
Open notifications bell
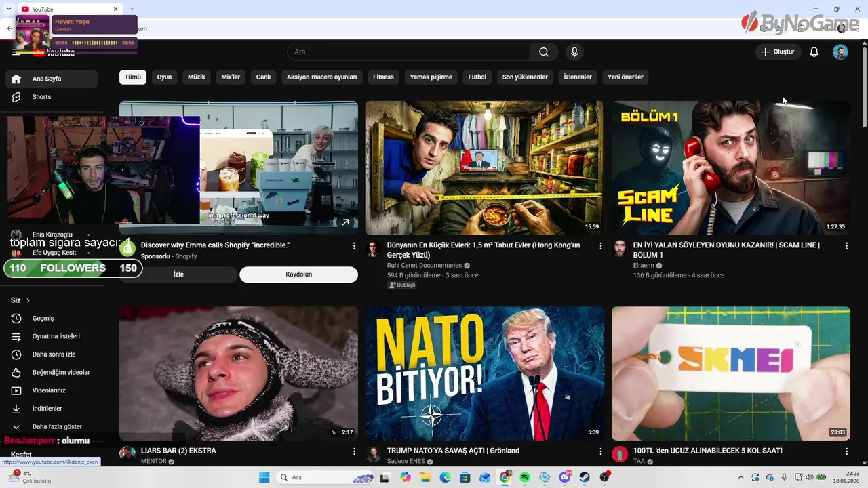[x=814, y=52]
